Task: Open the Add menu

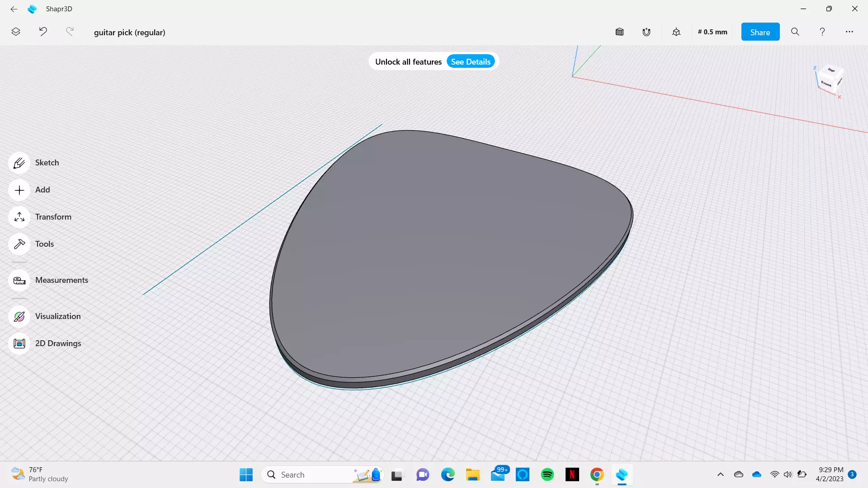Action: click(x=42, y=190)
